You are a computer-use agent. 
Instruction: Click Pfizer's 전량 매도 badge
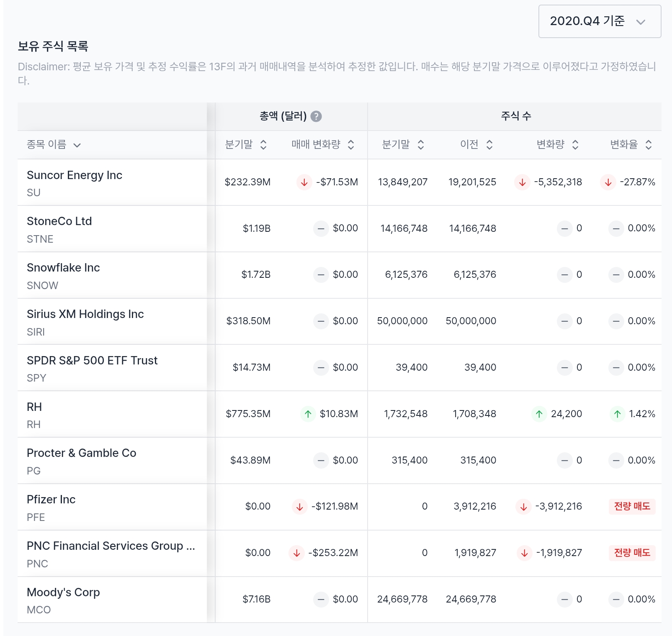click(x=632, y=506)
